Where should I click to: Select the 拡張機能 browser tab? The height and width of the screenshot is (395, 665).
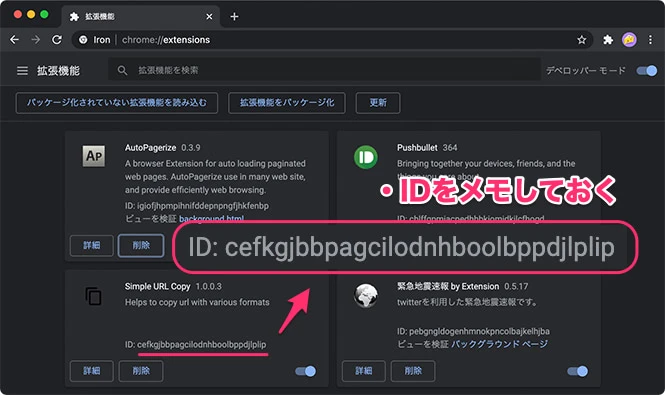pos(140,17)
